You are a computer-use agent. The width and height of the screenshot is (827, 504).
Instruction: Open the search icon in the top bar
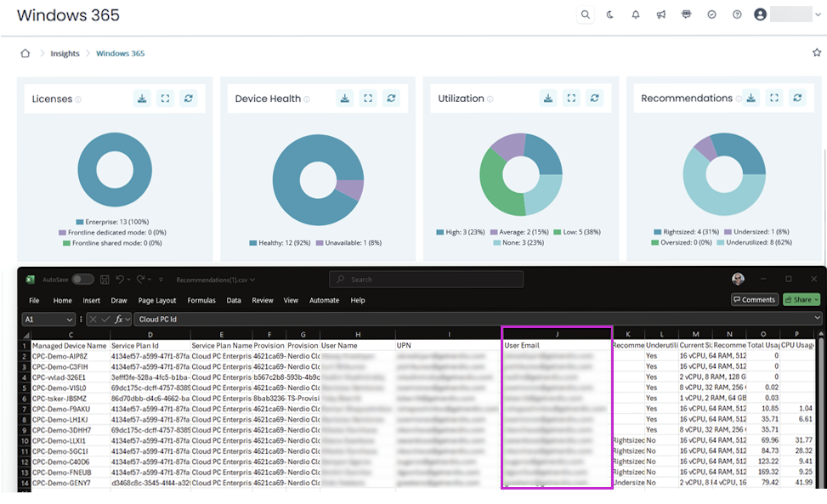(585, 14)
